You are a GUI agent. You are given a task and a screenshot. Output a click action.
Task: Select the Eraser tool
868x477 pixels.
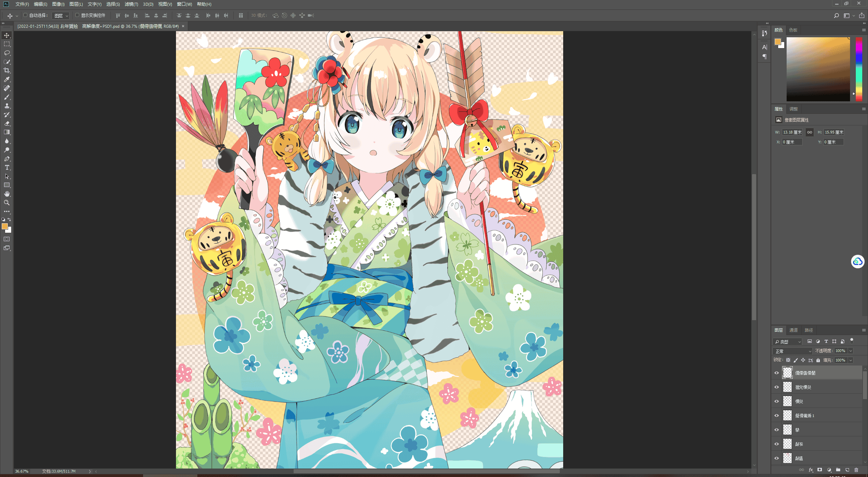pyautogui.click(x=7, y=123)
